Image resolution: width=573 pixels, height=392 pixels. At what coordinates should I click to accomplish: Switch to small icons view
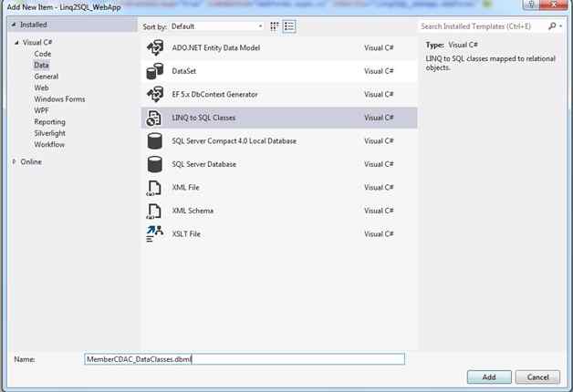click(275, 26)
